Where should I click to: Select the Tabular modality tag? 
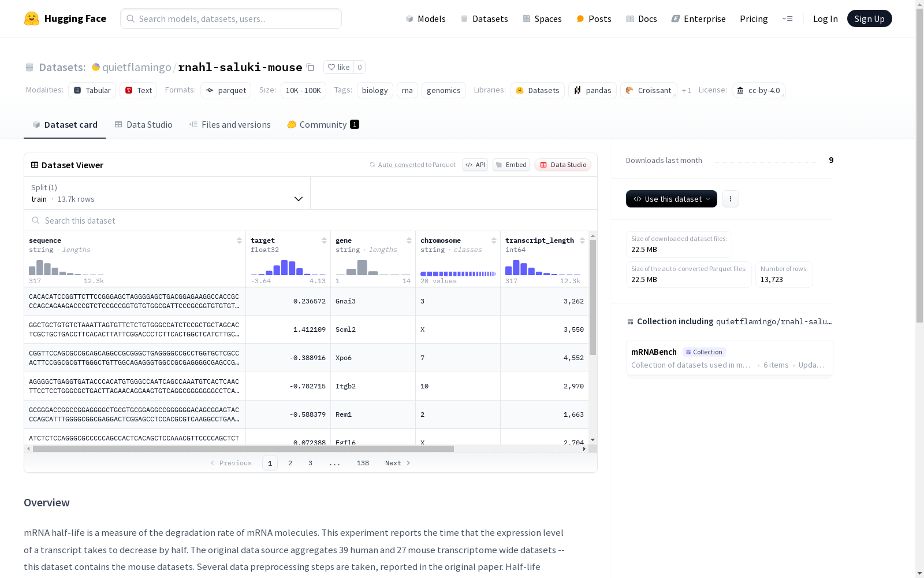(x=92, y=90)
